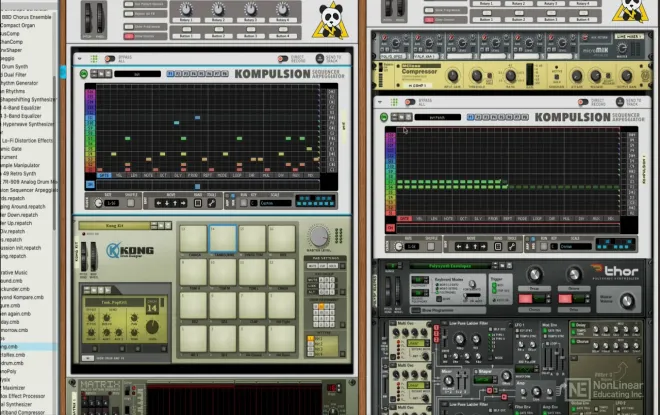Click the Rate knob on left Kompulsion
Viewport: 660px width, 415px height.
[98, 203]
